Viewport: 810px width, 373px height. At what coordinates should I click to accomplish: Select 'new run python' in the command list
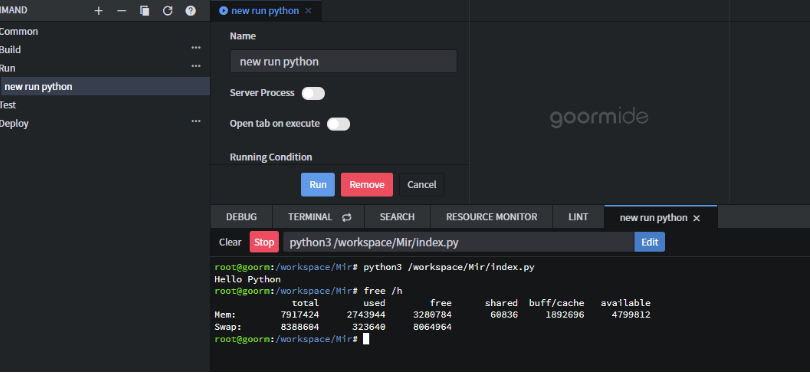[105, 86]
